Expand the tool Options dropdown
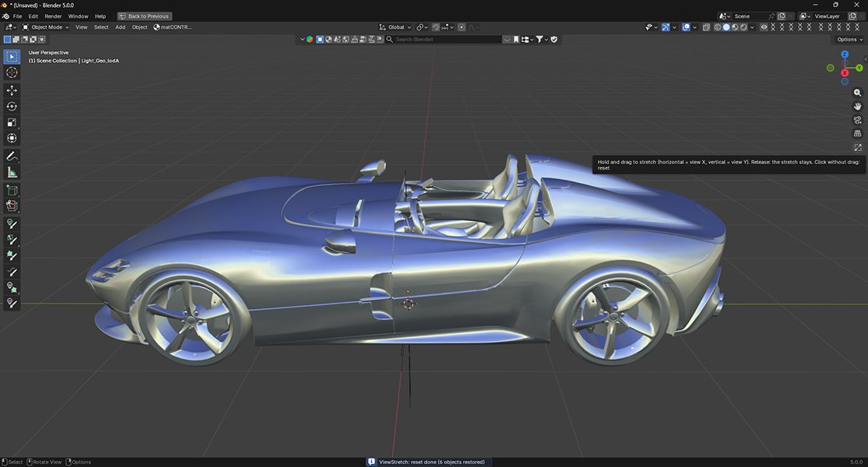868x467 pixels. (849, 39)
